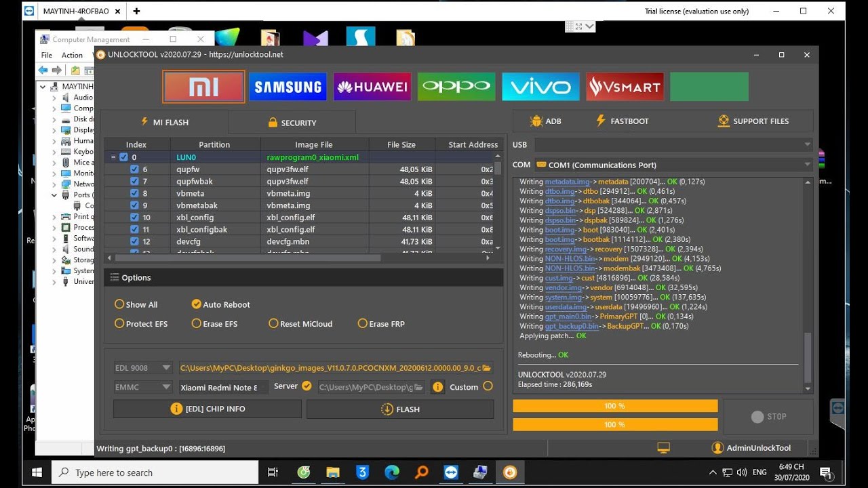Select the Huawei brand logo button
868x488 pixels.
372,87
